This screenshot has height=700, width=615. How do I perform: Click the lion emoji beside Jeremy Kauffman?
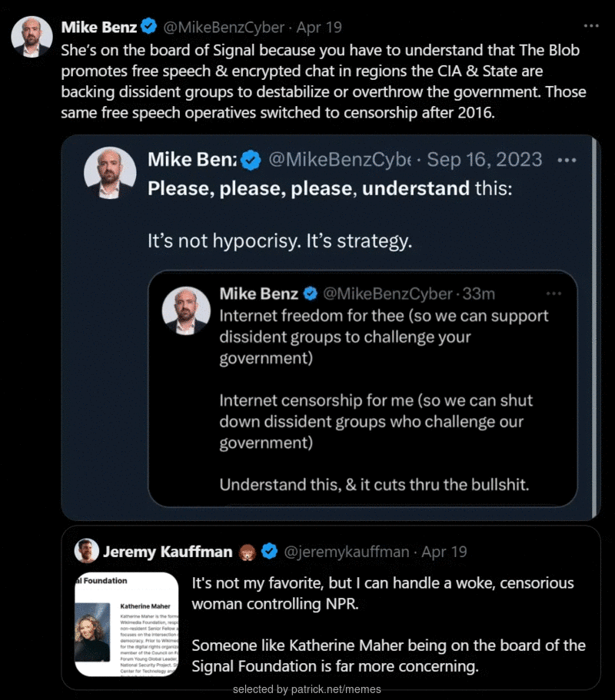tap(247, 552)
